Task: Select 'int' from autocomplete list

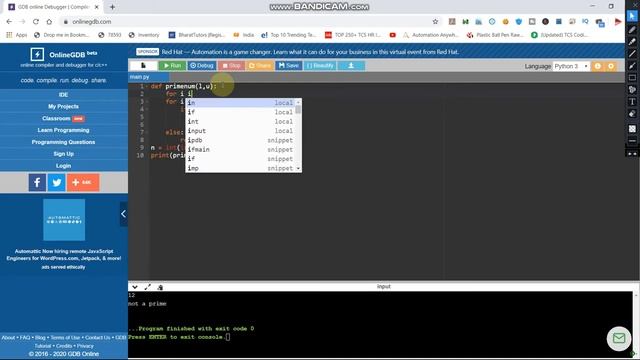Action: 241,122
